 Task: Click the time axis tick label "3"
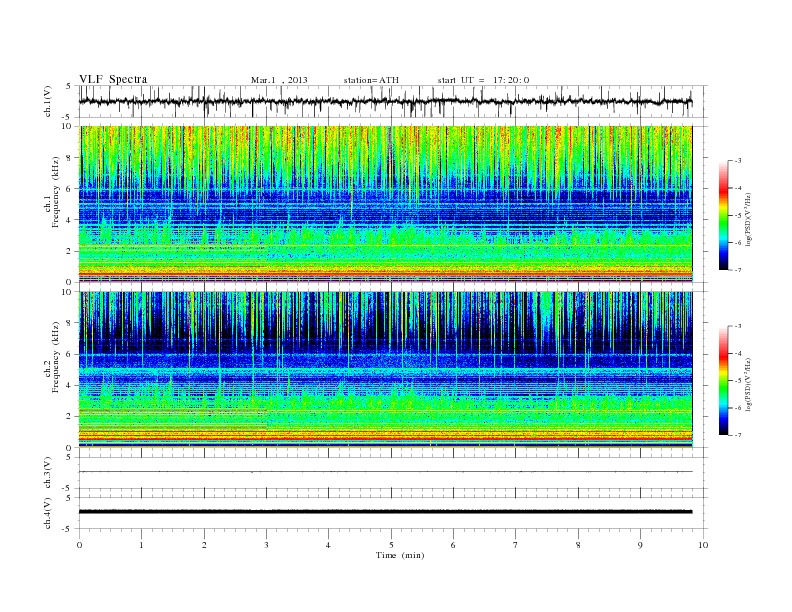[266, 545]
